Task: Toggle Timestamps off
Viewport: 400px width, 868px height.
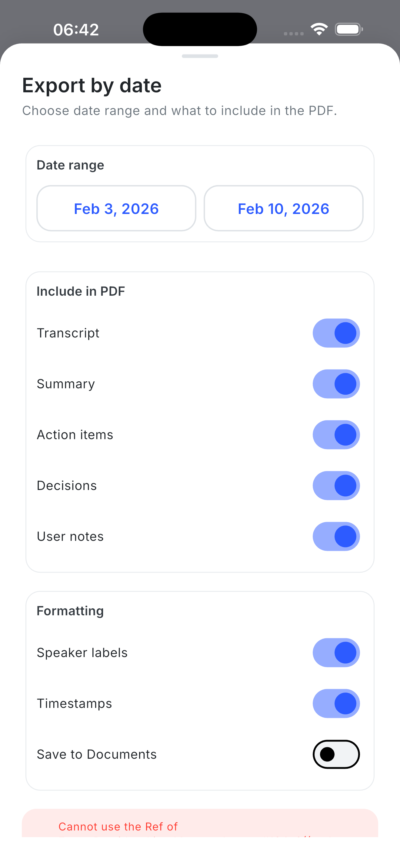Action: coord(336,703)
